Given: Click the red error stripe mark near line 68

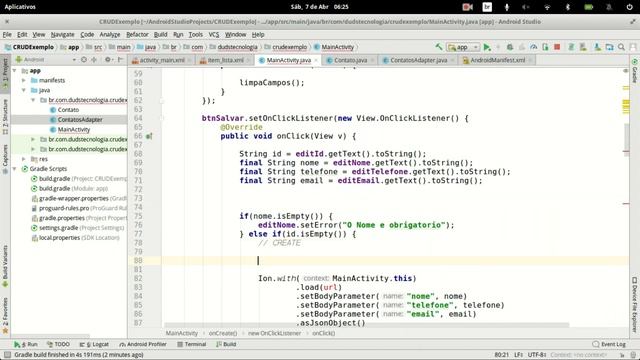Looking at the screenshot, I should coord(626,151).
